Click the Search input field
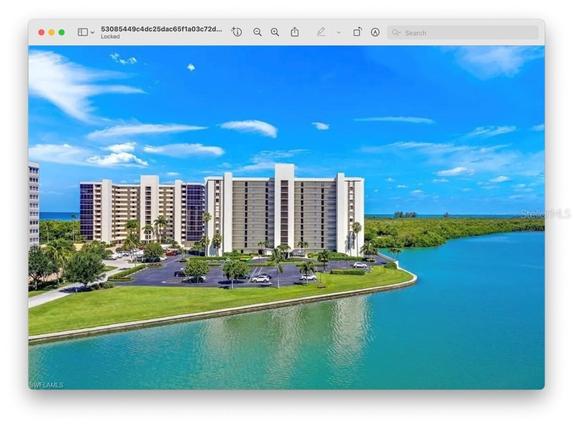 [x=463, y=33]
